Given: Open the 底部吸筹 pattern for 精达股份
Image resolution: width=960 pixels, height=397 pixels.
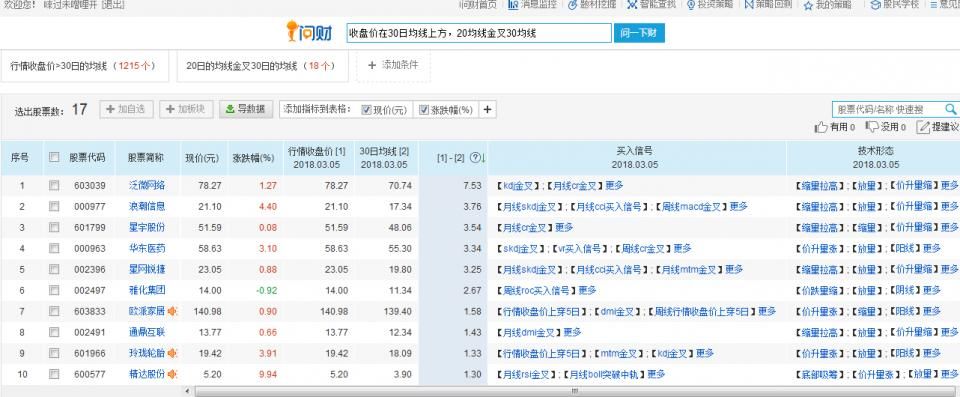Looking at the screenshot, I should pos(819,374).
